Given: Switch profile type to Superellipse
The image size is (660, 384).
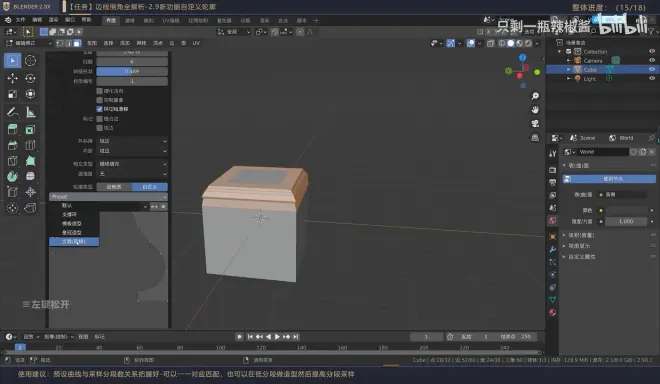Looking at the screenshot, I should pyautogui.click(x=114, y=187).
